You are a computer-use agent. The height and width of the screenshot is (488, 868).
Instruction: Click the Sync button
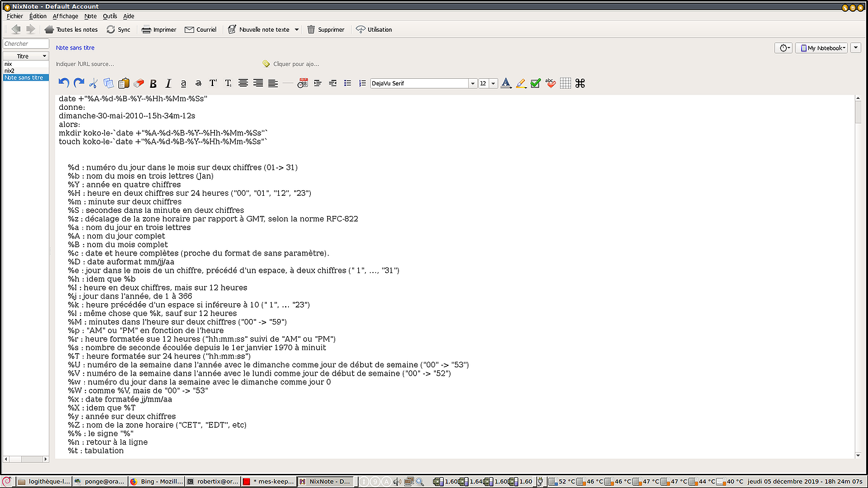tap(118, 29)
